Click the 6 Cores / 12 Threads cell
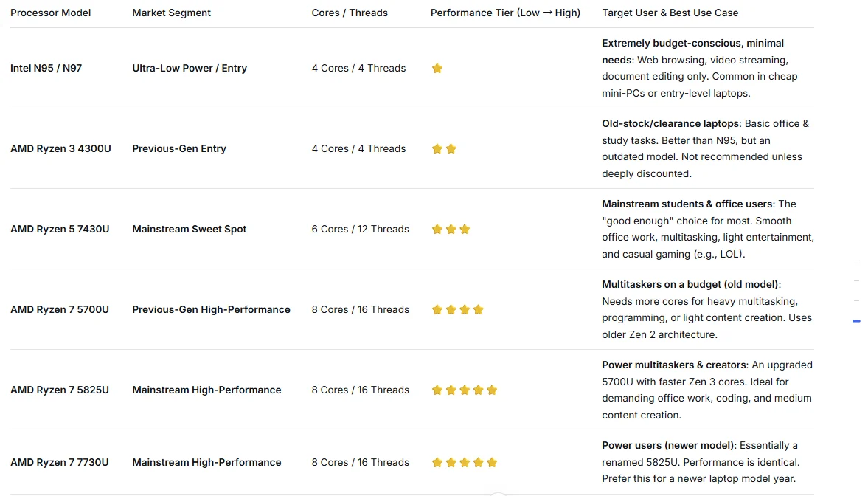 pos(360,229)
